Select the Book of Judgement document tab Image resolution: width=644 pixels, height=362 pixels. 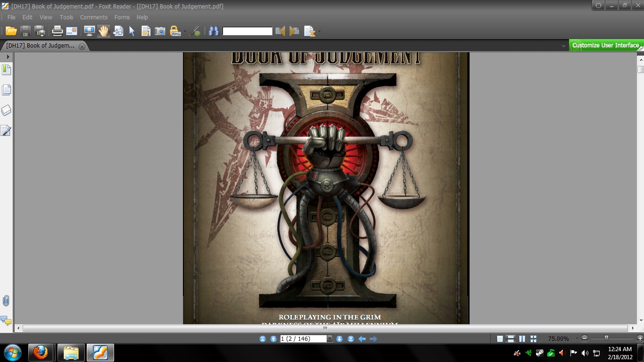(45, 46)
